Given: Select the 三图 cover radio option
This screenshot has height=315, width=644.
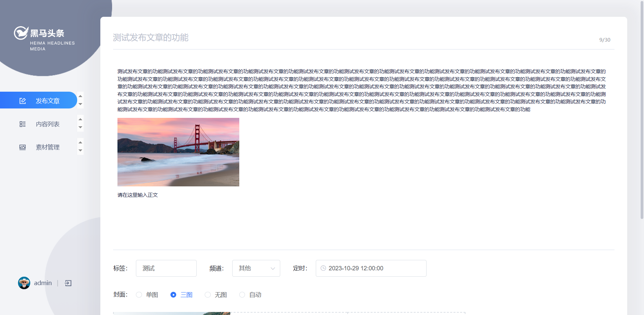Looking at the screenshot, I should [x=173, y=295].
